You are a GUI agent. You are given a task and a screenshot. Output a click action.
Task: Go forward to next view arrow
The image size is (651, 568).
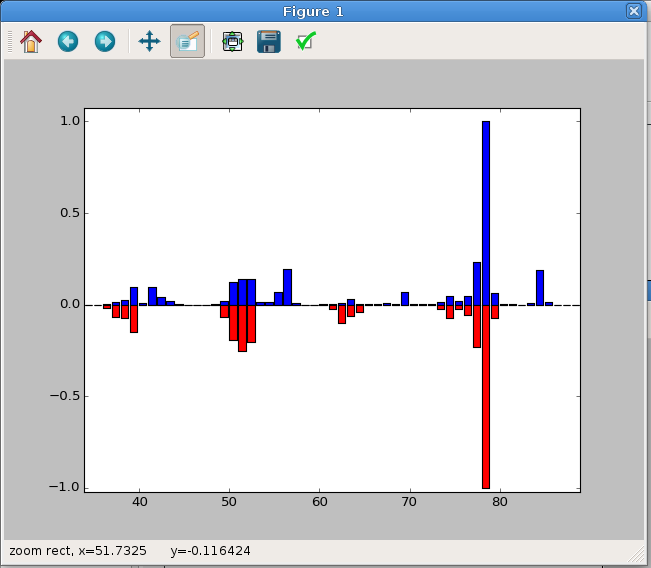[x=105, y=42]
